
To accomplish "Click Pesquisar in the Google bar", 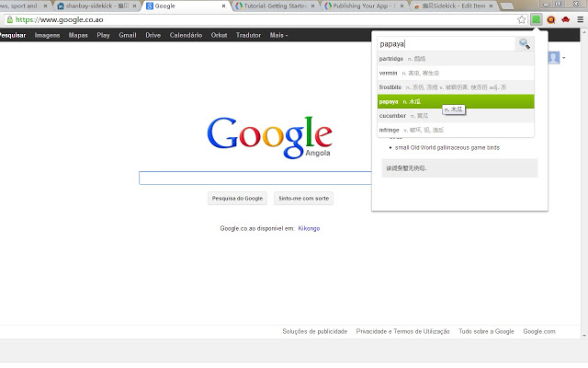I will pos(13,35).
